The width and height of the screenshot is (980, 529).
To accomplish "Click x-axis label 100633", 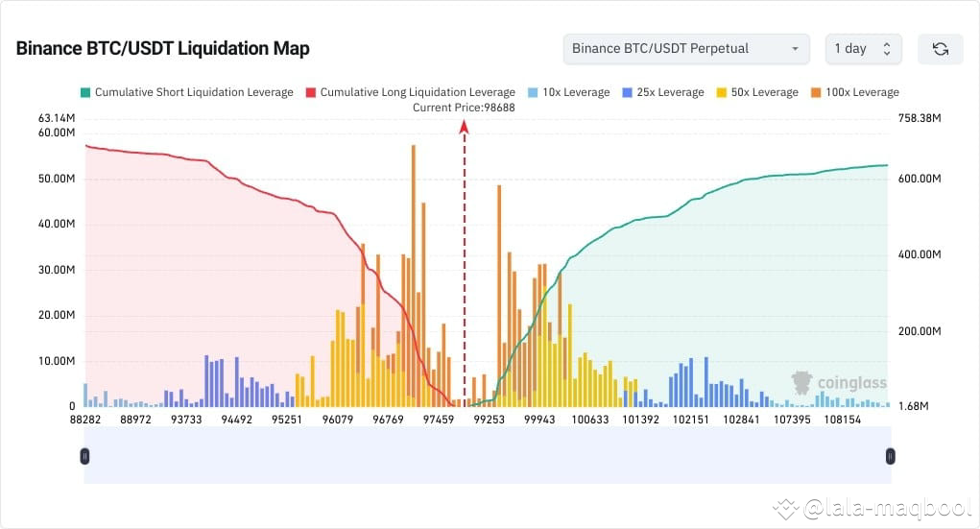I will click(590, 420).
